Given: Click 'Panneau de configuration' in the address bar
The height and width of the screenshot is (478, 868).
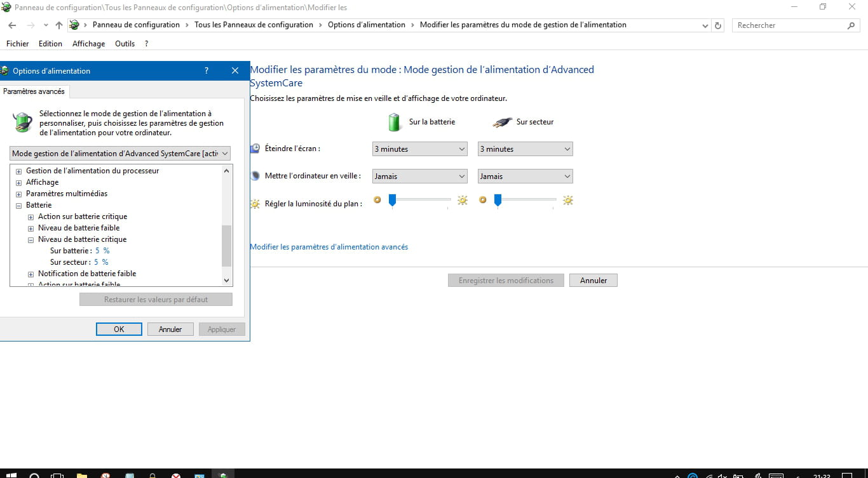Looking at the screenshot, I should (136, 25).
